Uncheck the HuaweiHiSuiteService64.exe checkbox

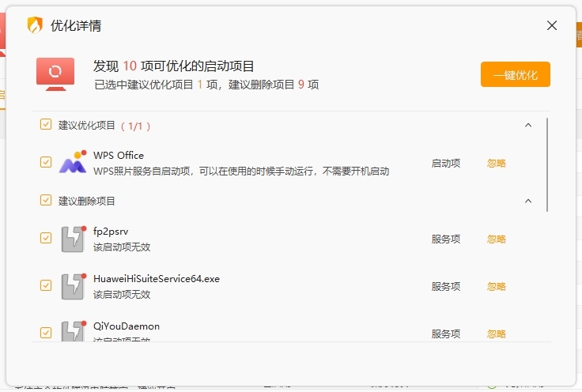(46, 285)
